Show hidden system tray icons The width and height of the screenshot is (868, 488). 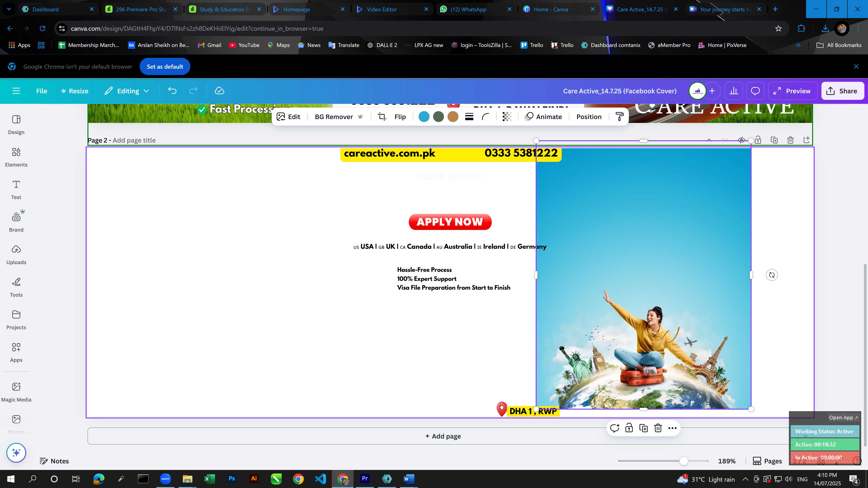point(745,479)
